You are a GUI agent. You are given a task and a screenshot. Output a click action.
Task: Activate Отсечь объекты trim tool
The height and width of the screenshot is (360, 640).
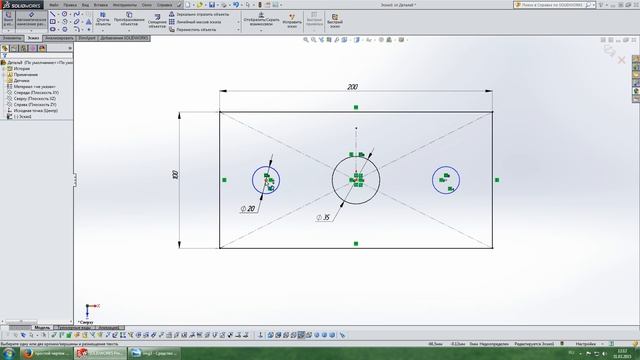point(103,19)
